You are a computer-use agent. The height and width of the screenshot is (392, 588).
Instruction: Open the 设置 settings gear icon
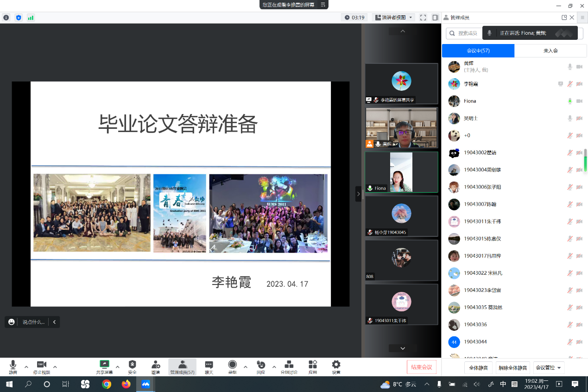pyautogui.click(x=336, y=365)
